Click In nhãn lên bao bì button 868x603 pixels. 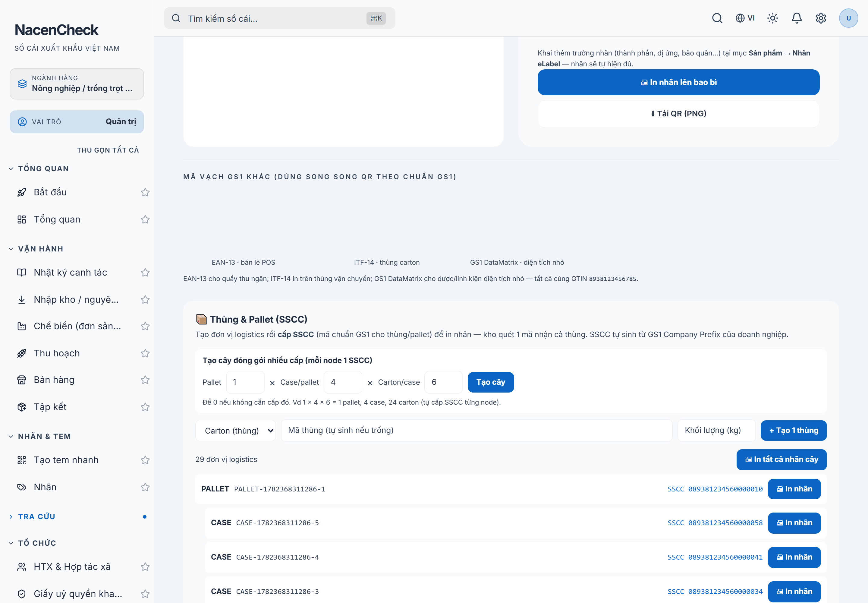click(x=678, y=82)
